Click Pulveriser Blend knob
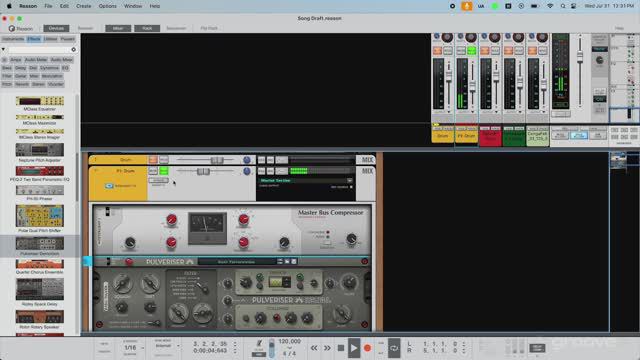The image size is (640, 360). (341, 314)
